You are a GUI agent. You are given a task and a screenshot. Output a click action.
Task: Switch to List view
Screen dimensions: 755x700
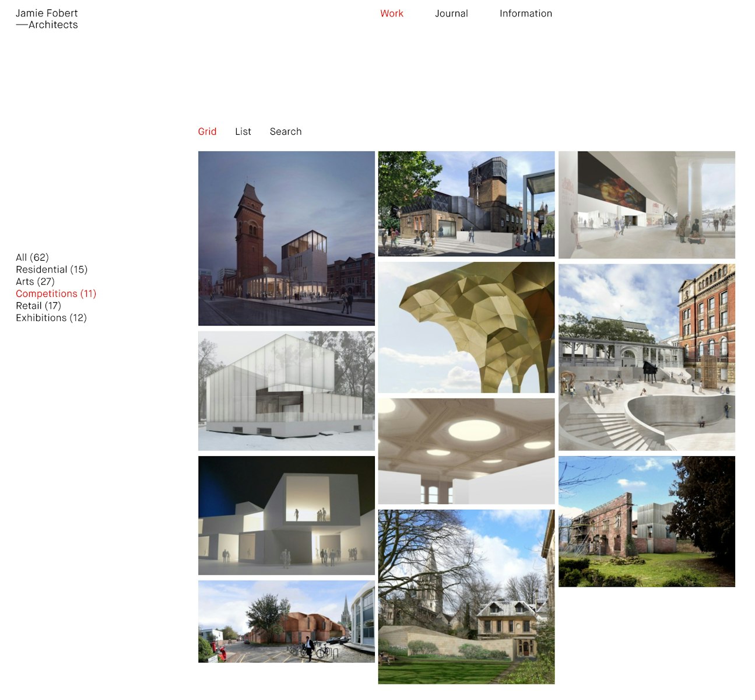click(243, 131)
